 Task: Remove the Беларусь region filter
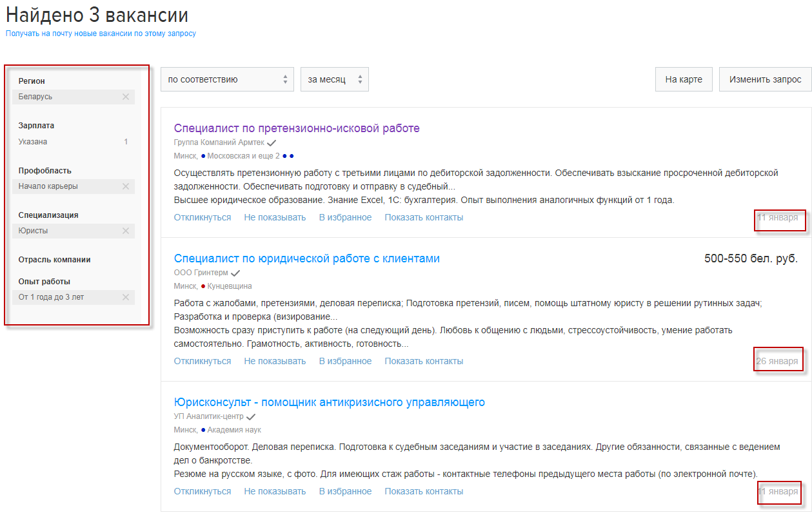coord(126,97)
